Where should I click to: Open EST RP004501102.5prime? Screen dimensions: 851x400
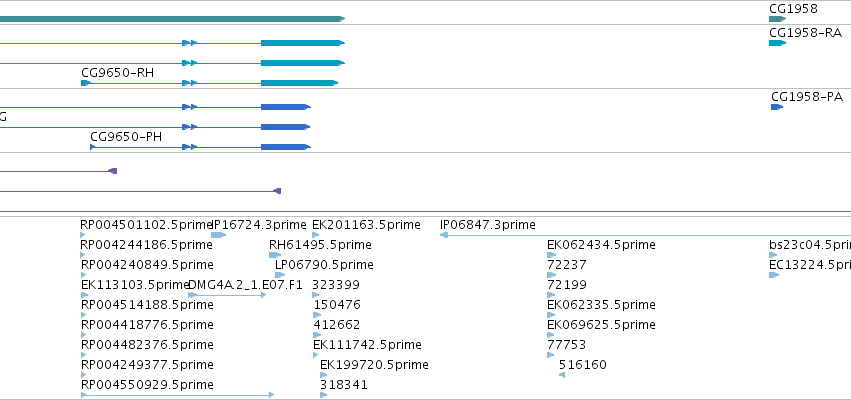coord(146,225)
